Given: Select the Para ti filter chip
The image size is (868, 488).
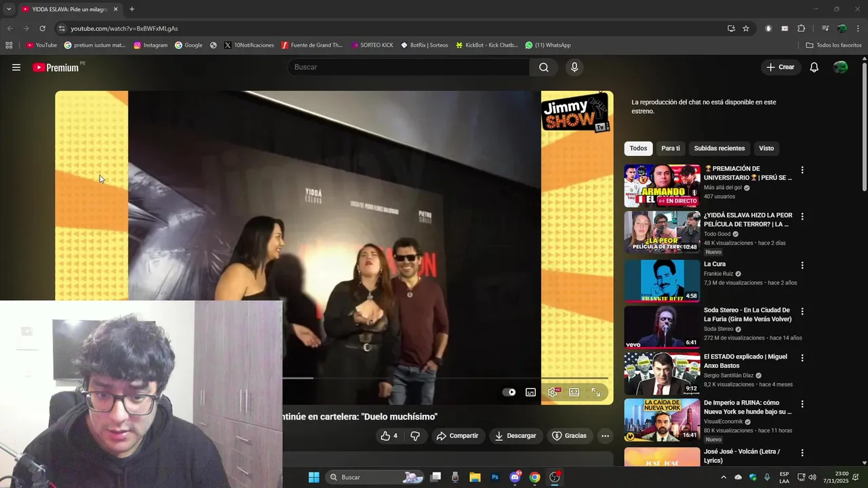Looking at the screenshot, I should [671, 148].
